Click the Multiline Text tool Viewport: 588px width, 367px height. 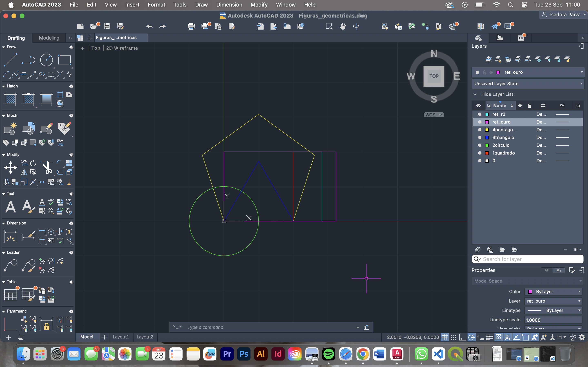click(x=10, y=207)
